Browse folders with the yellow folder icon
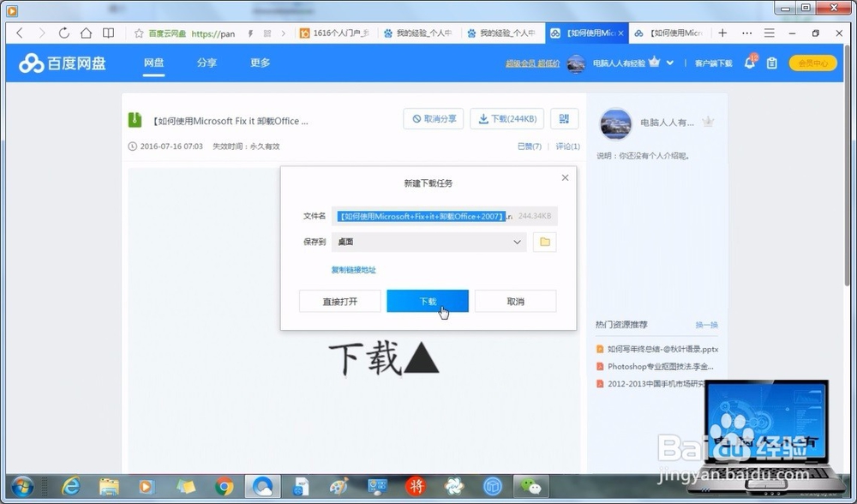 (545, 243)
